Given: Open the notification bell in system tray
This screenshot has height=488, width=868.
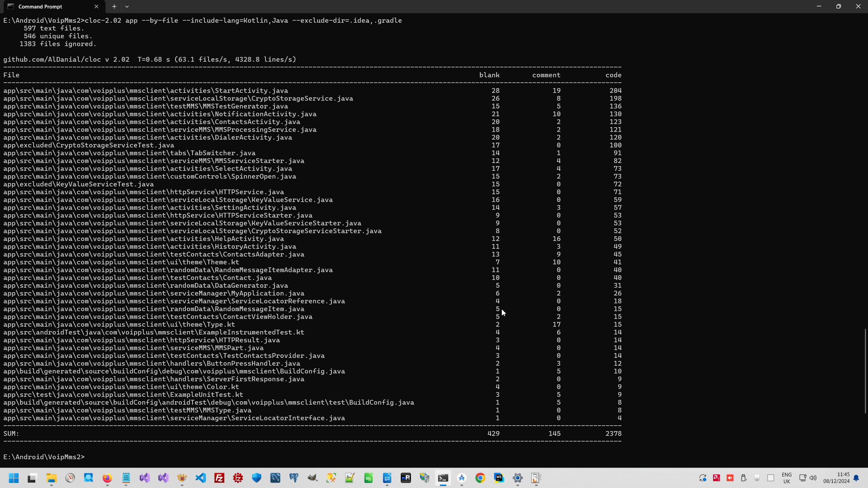Looking at the screenshot, I should pos(856,478).
